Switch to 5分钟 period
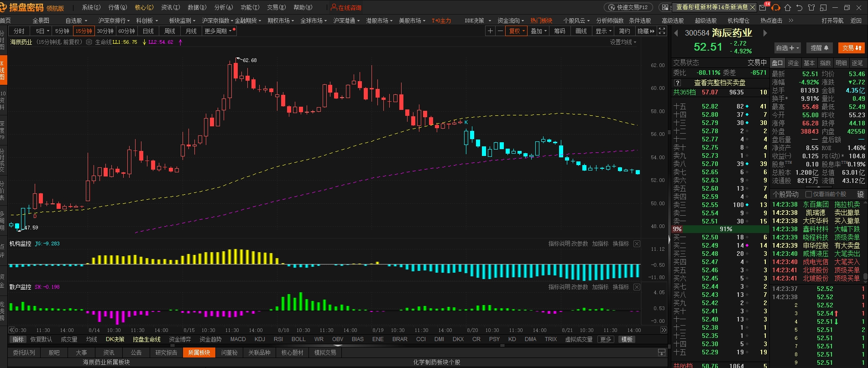This screenshot has height=368, width=868. click(x=62, y=31)
